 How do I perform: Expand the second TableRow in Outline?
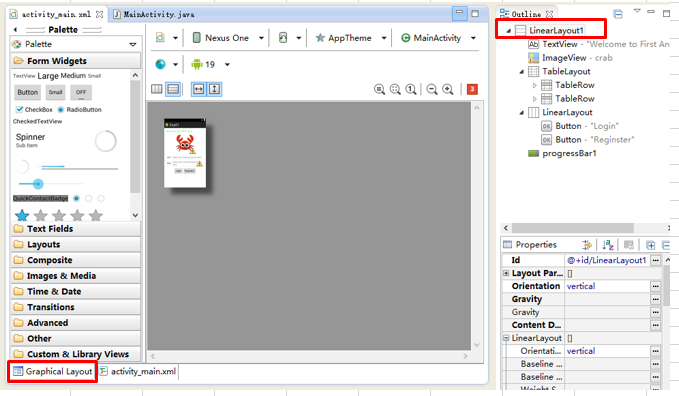[x=535, y=99]
